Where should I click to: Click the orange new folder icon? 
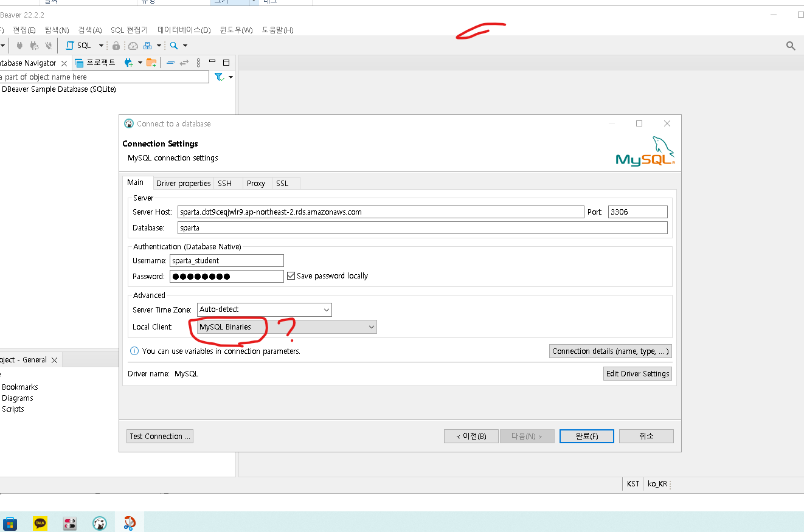click(x=151, y=63)
